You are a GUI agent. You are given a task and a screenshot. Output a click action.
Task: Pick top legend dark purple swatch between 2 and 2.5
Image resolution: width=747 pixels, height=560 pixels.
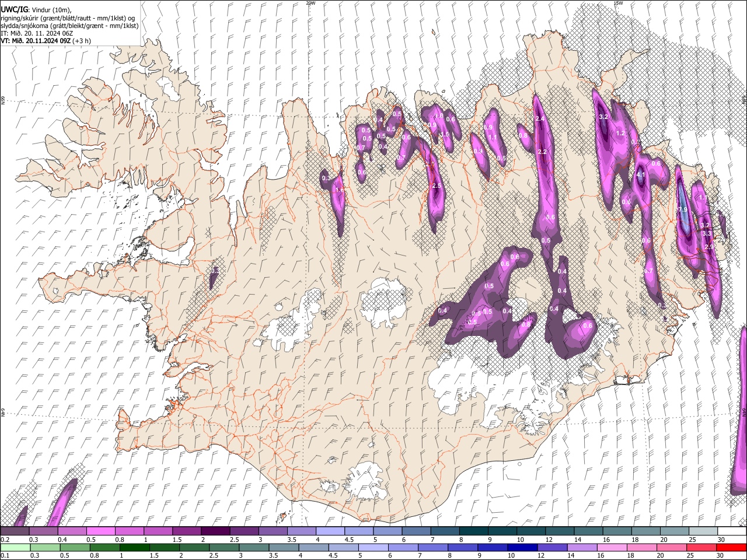[215, 531]
